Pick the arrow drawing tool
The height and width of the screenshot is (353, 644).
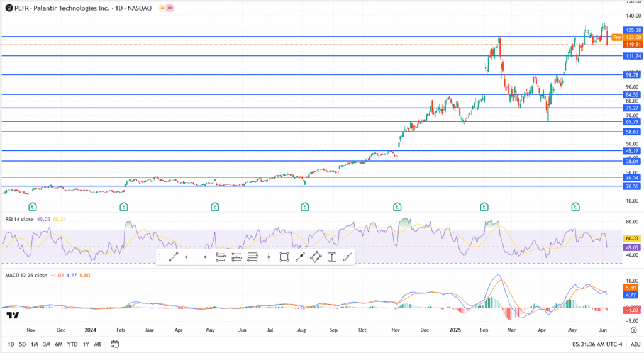[300, 257]
